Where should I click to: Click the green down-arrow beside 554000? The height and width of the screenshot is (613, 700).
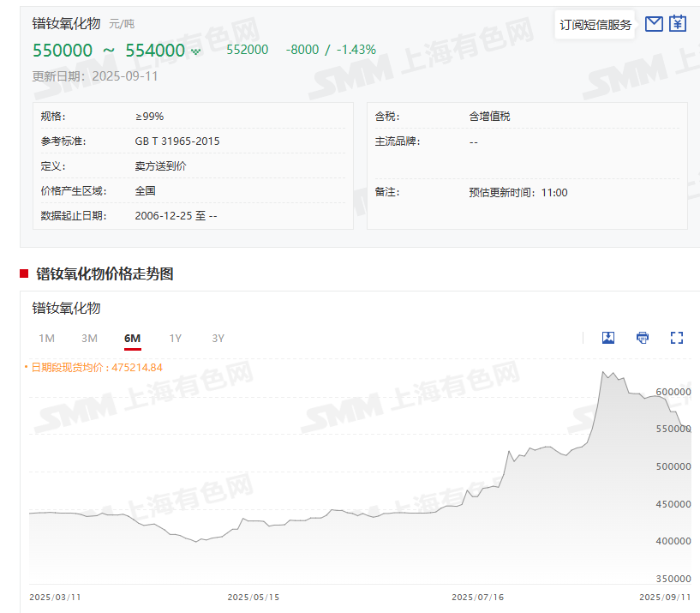(195, 51)
